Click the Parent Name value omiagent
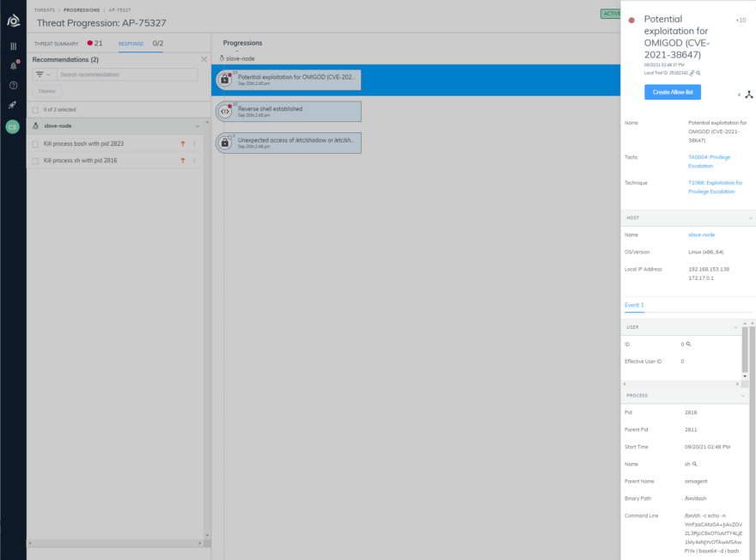Viewport: 756px width, 560px height. click(x=696, y=482)
